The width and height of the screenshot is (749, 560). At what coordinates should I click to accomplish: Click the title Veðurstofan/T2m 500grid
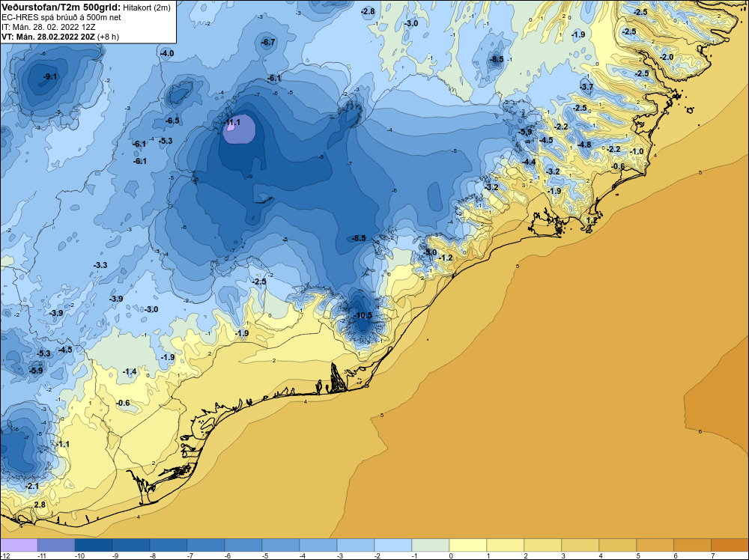coord(60,7)
